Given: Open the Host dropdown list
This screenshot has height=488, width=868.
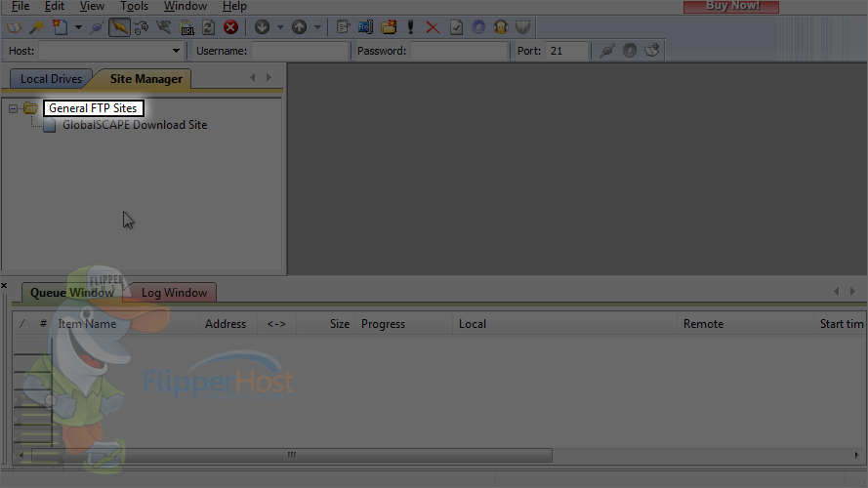Looking at the screenshot, I should [x=176, y=51].
